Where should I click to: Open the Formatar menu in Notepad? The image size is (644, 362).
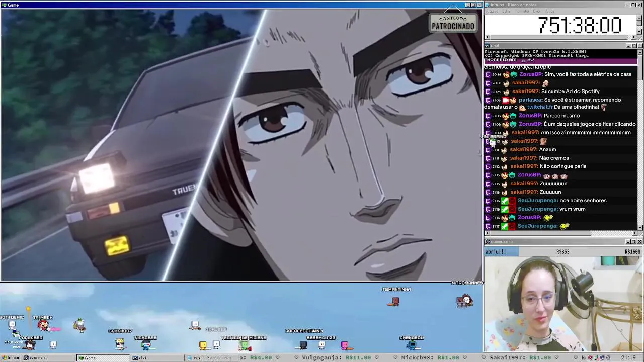(522, 11)
